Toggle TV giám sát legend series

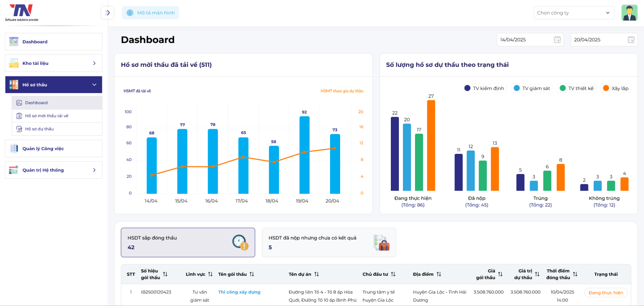[x=532, y=89]
